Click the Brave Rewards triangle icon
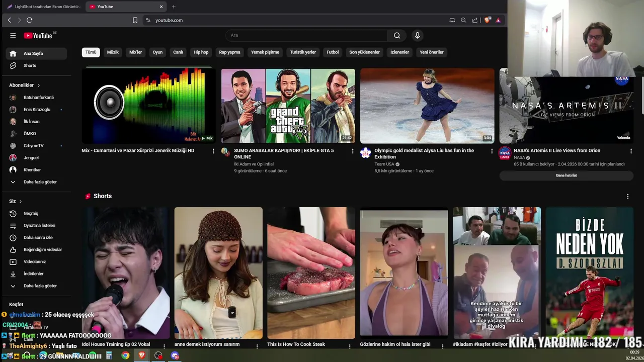 (x=498, y=20)
